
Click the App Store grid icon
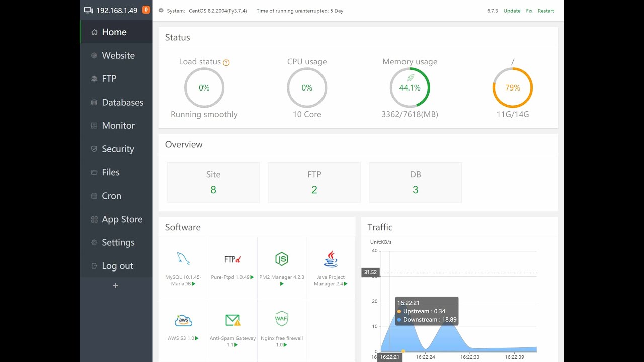tap(94, 219)
